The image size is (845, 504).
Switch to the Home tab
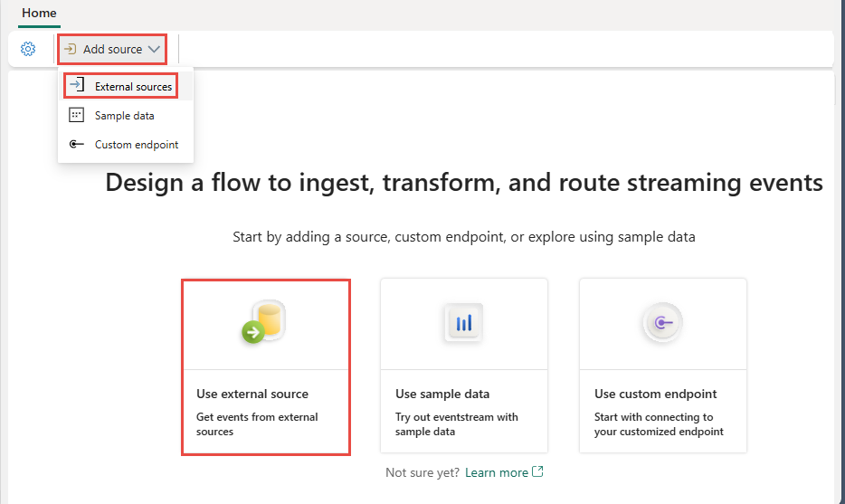click(x=39, y=14)
